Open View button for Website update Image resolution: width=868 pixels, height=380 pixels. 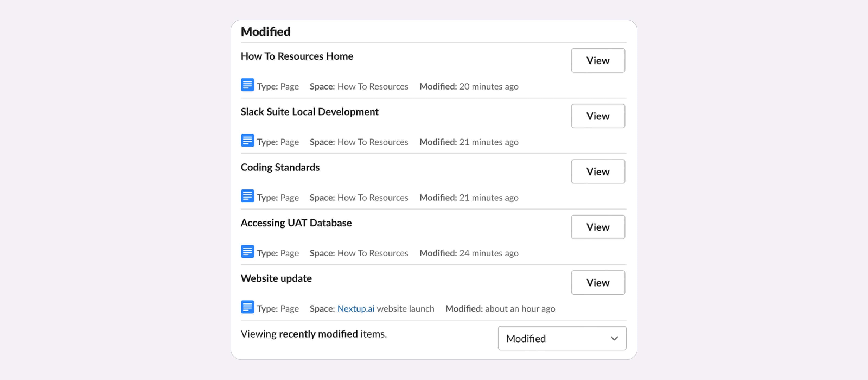(598, 283)
